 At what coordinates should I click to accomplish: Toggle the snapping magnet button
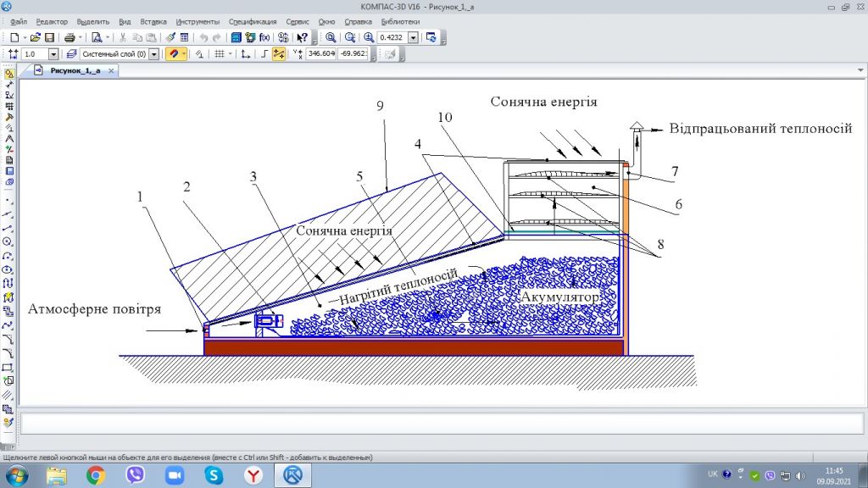pos(173,53)
